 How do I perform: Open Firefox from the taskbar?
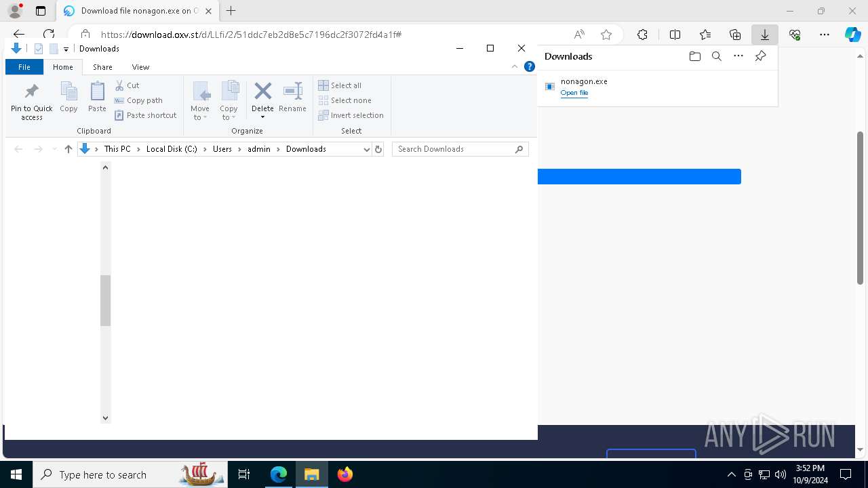[x=345, y=474]
